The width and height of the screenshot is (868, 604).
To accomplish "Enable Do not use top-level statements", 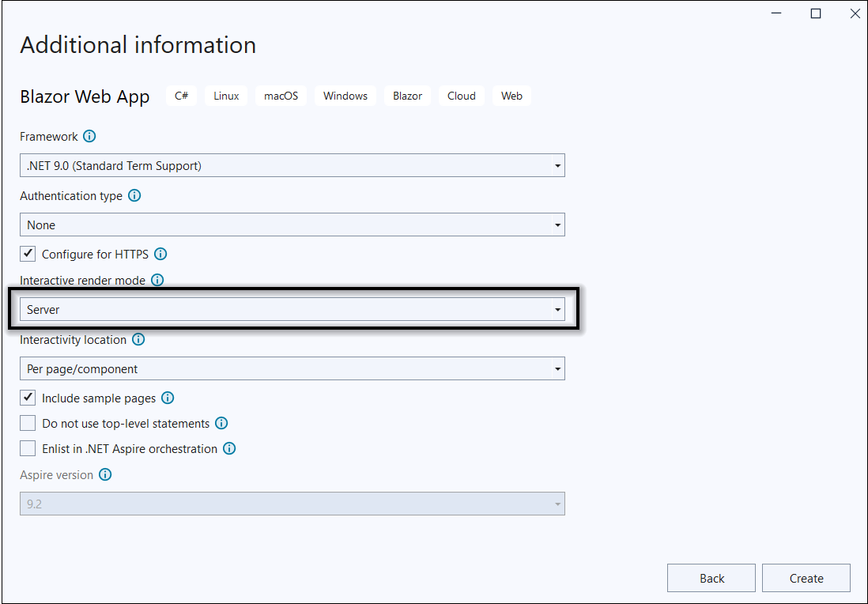I will coord(28,424).
